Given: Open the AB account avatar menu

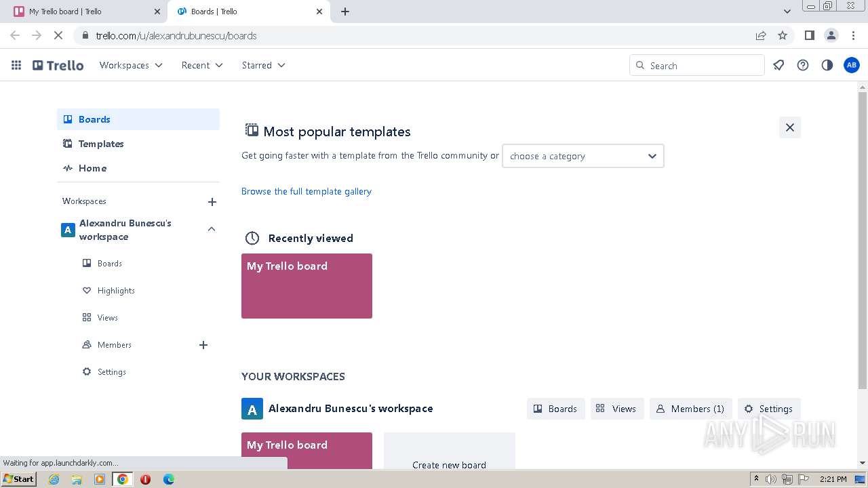Looking at the screenshot, I should pyautogui.click(x=852, y=65).
